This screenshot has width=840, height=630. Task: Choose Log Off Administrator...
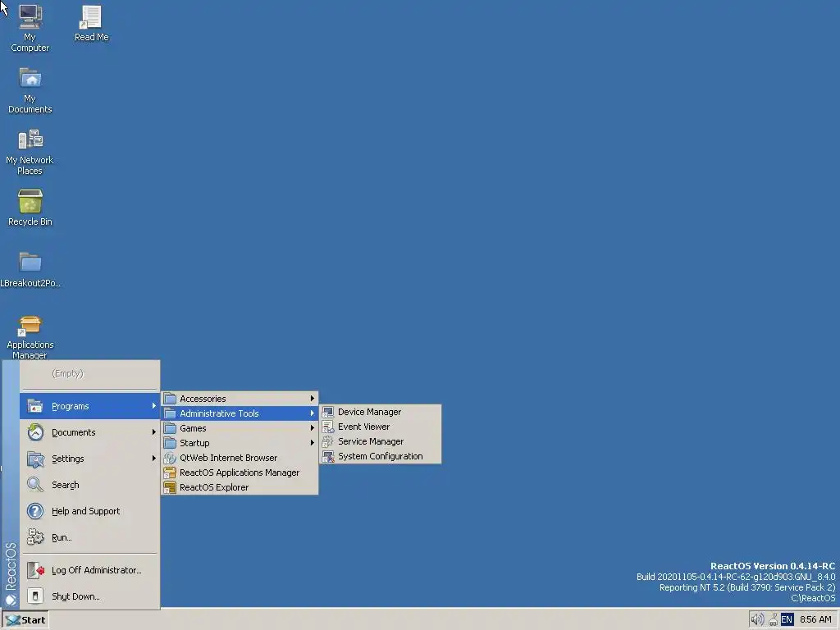[x=89, y=570]
